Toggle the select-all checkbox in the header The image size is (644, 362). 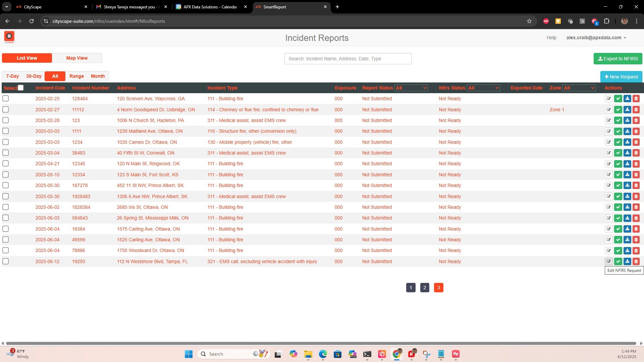coord(21,88)
